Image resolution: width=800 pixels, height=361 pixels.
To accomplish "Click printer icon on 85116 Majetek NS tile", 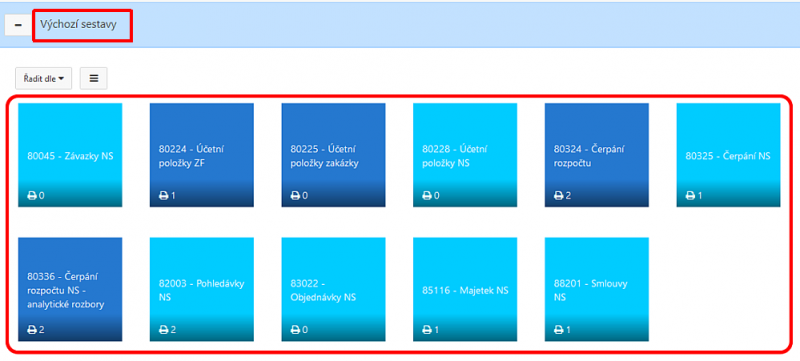I will tap(427, 330).
